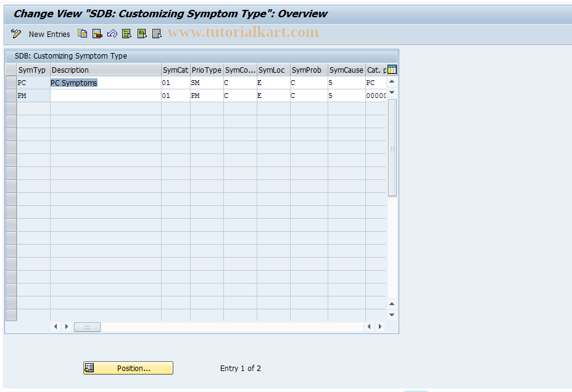The width and height of the screenshot is (572, 392).
Task: Click the SymTyp cell containing PM
Action: (33, 96)
